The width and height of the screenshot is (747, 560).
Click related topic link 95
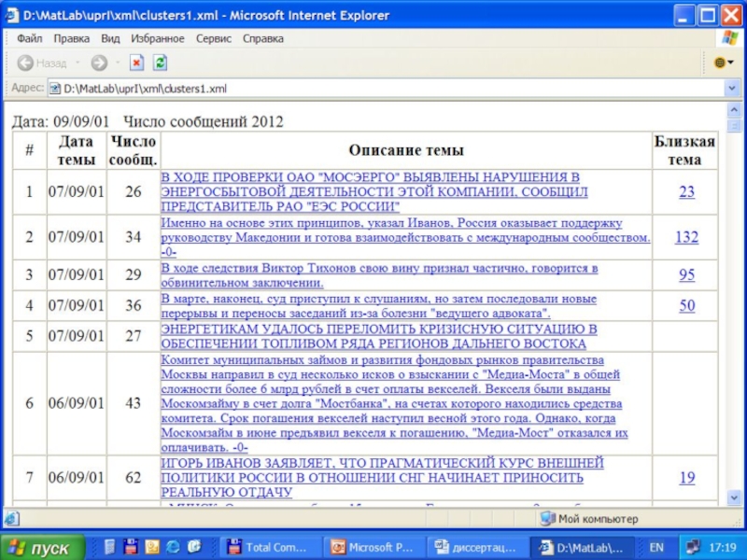(x=686, y=274)
